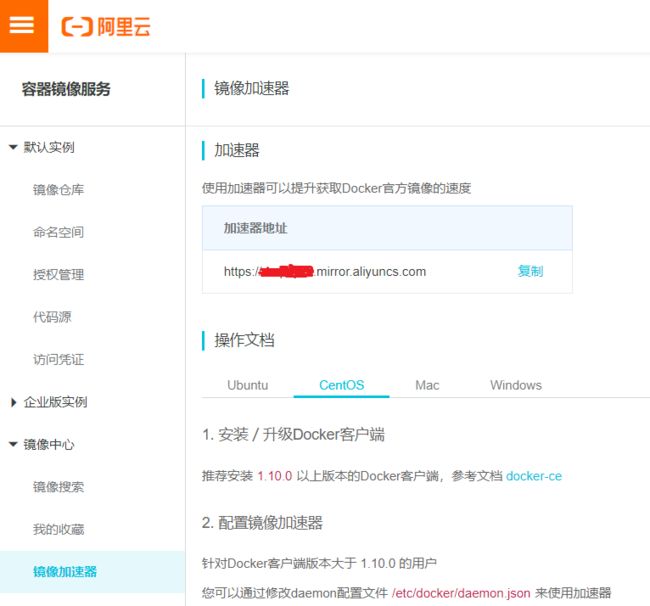This screenshot has height=606, width=650.
Task: Click the /etc/docker/daemon.json path
Action: 461,593
